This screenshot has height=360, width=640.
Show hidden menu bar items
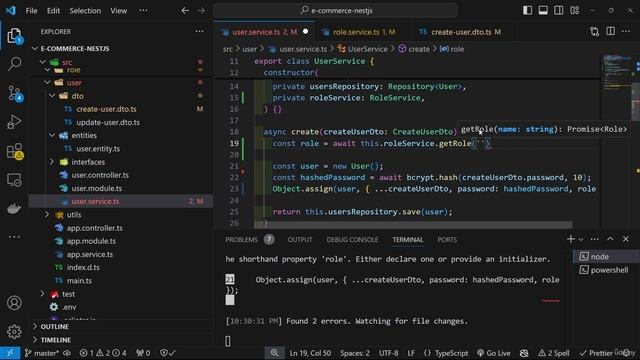pos(143,11)
